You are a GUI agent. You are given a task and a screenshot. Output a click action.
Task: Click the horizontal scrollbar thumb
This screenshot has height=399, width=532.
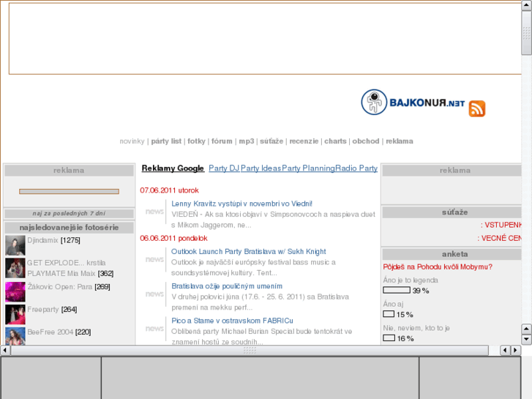(250, 350)
